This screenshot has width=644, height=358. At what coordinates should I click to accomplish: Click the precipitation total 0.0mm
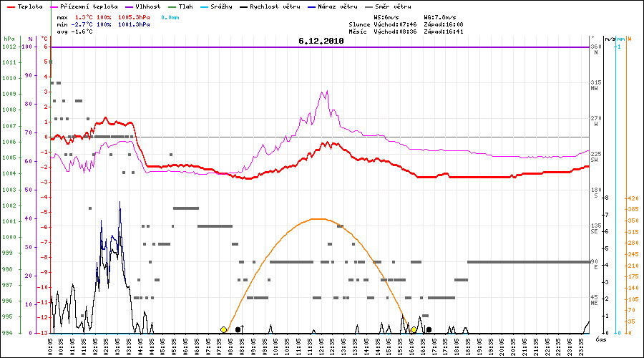(x=170, y=18)
